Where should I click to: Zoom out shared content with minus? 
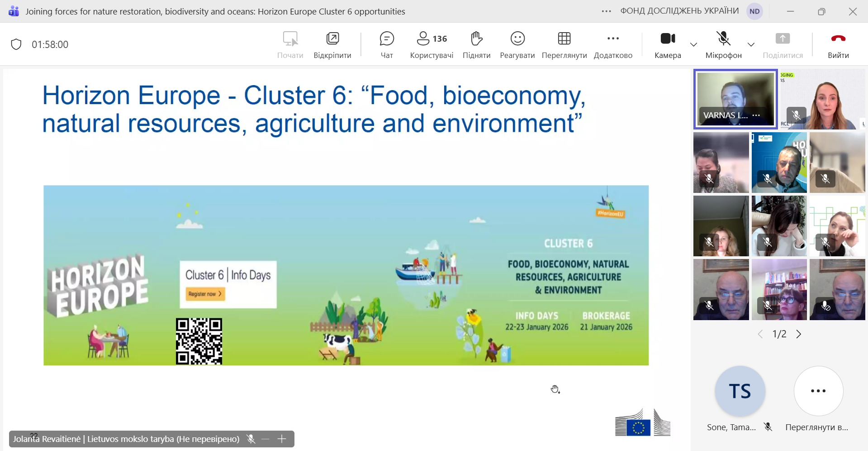(266, 439)
